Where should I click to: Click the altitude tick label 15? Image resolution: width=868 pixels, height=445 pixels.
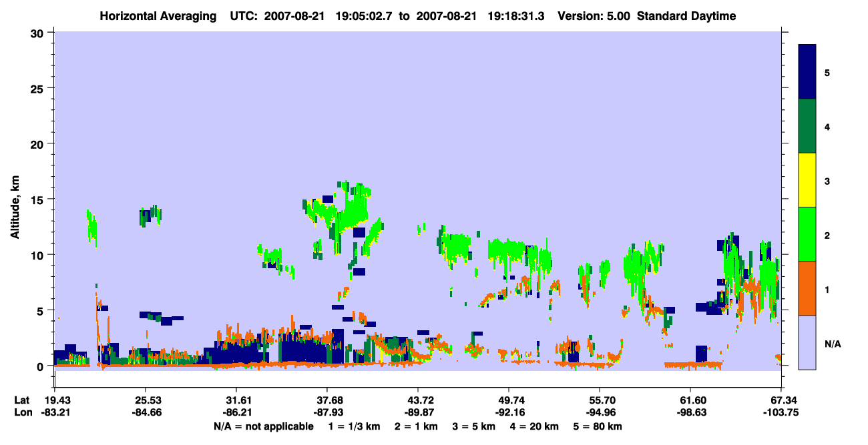[38, 199]
